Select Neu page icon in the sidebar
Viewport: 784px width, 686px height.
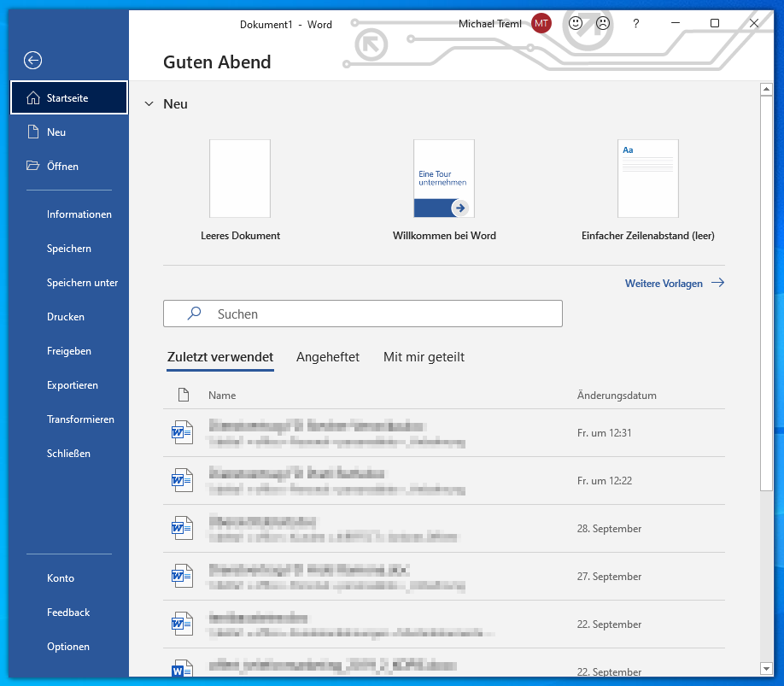click(x=33, y=132)
